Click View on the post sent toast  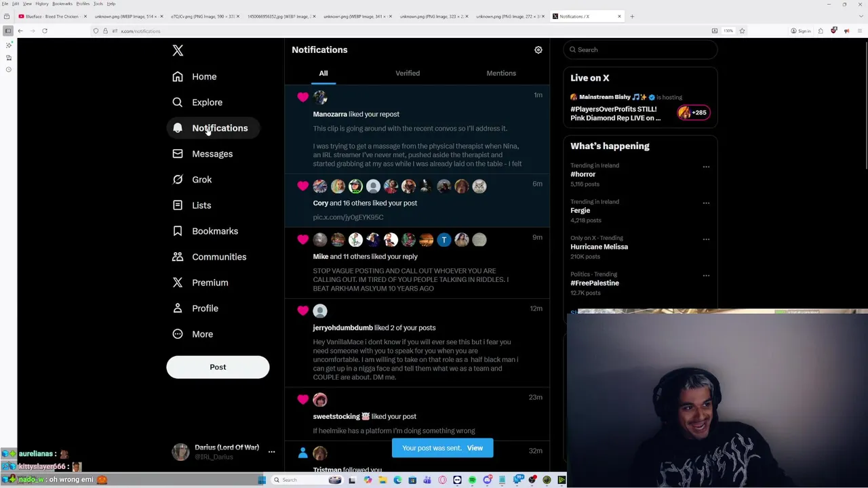(x=475, y=448)
